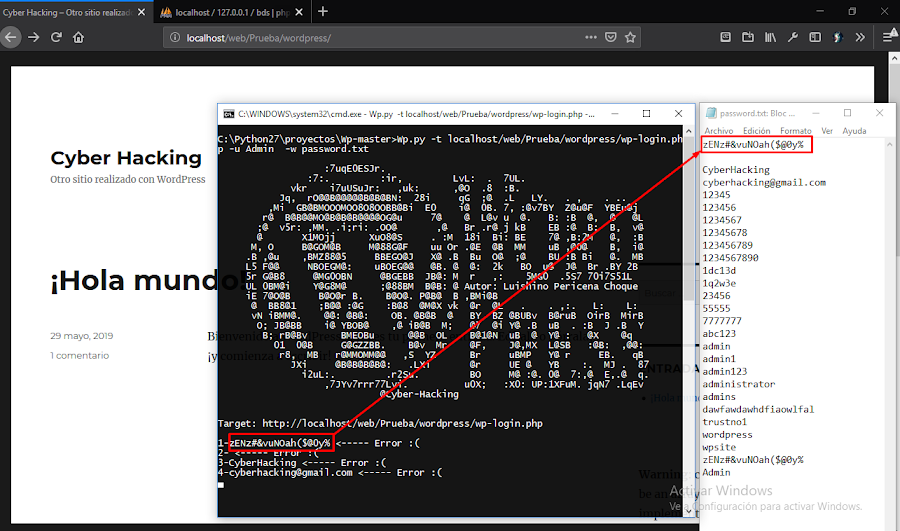900x531 pixels.
Task: Close the Notepad password.txt window
Action: coord(879,113)
